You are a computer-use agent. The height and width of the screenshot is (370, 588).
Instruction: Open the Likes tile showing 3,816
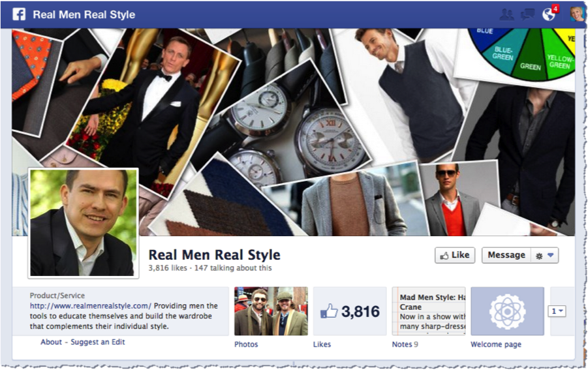[350, 311]
